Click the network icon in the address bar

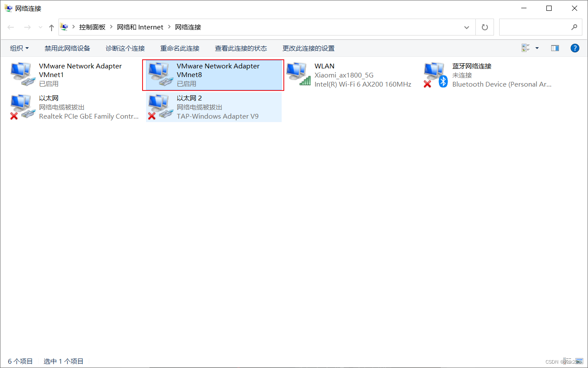pos(64,27)
